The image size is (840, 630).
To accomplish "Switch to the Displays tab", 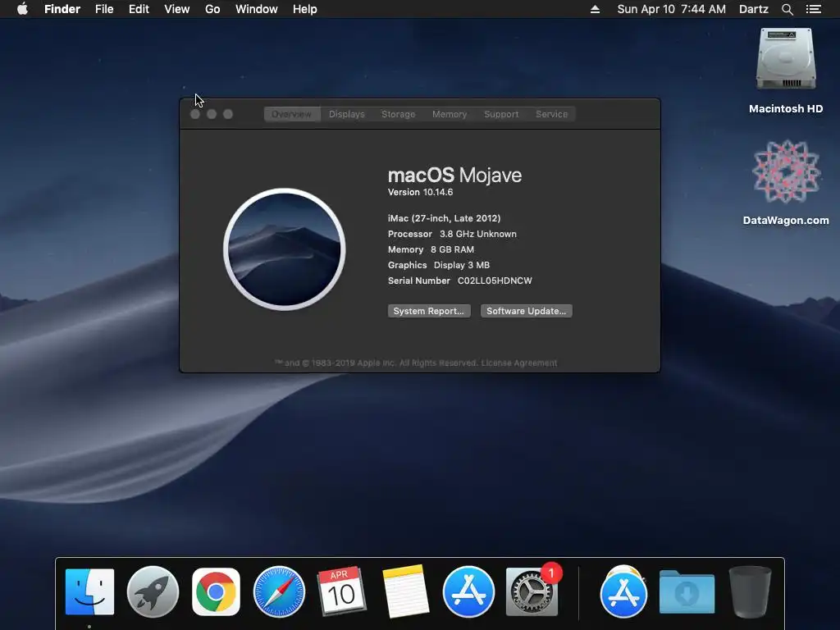I will pyautogui.click(x=347, y=114).
